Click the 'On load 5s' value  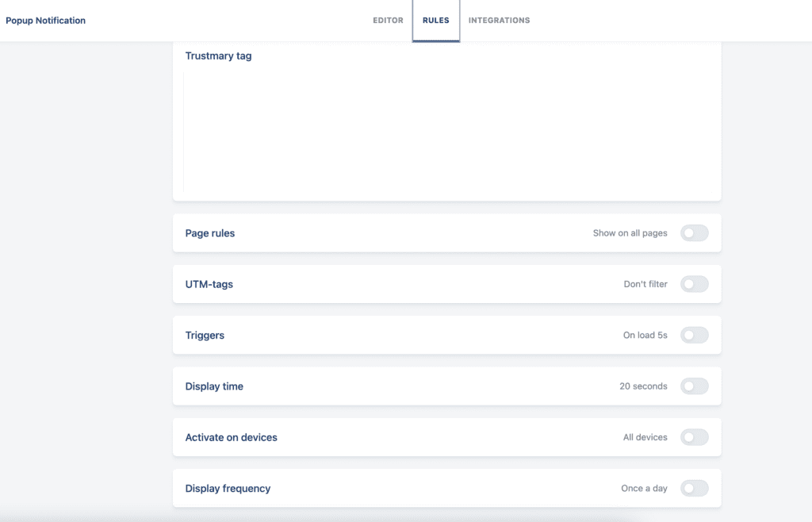point(645,335)
